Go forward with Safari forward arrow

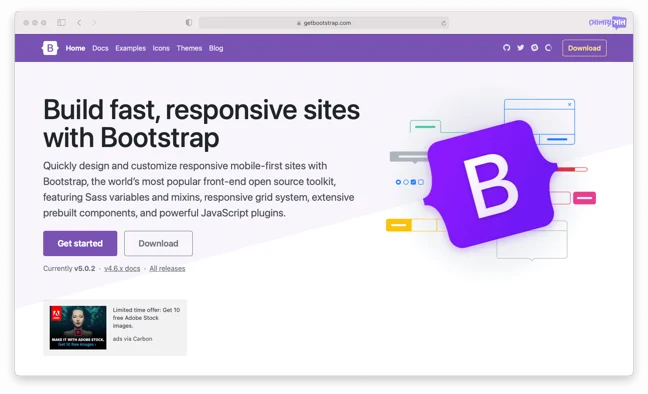[94, 23]
